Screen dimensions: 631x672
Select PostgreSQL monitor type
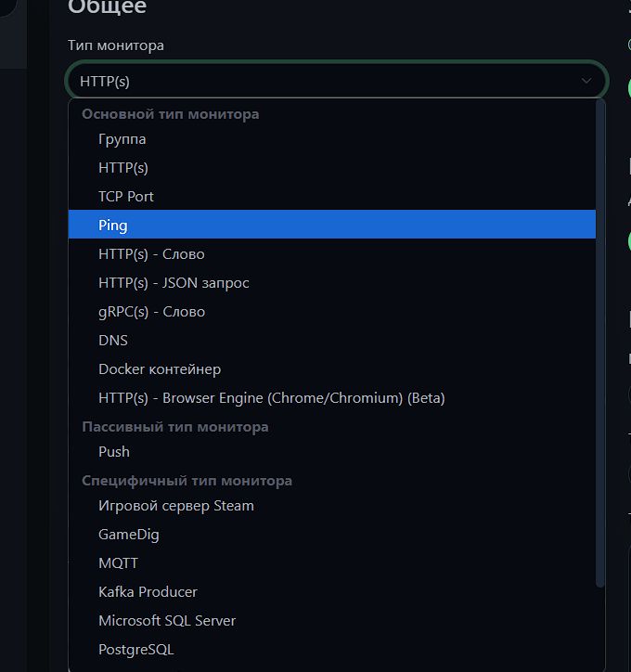[332, 650]
